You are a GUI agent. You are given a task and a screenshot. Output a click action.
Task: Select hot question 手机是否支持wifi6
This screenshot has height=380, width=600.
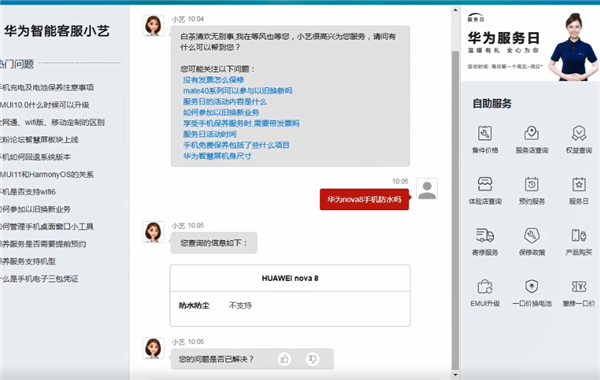point(28,192)
